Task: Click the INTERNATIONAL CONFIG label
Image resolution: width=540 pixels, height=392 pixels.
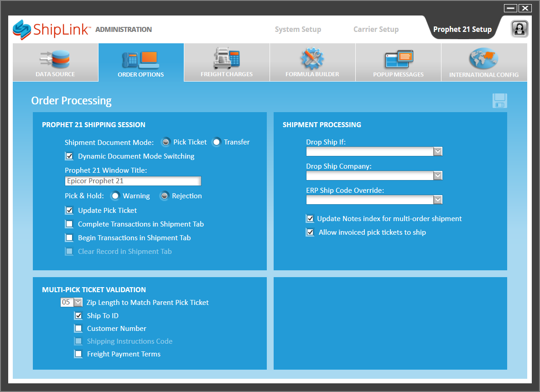Action: click(484, 75)
